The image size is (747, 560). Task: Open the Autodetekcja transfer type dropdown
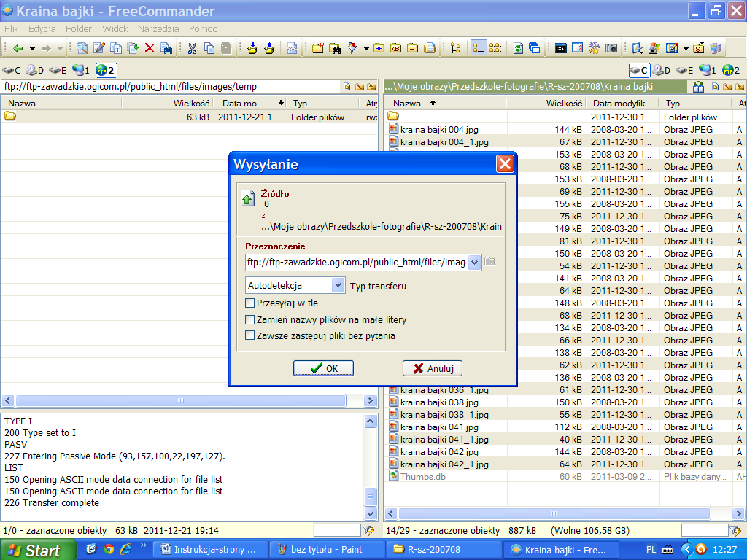(338, 285)
